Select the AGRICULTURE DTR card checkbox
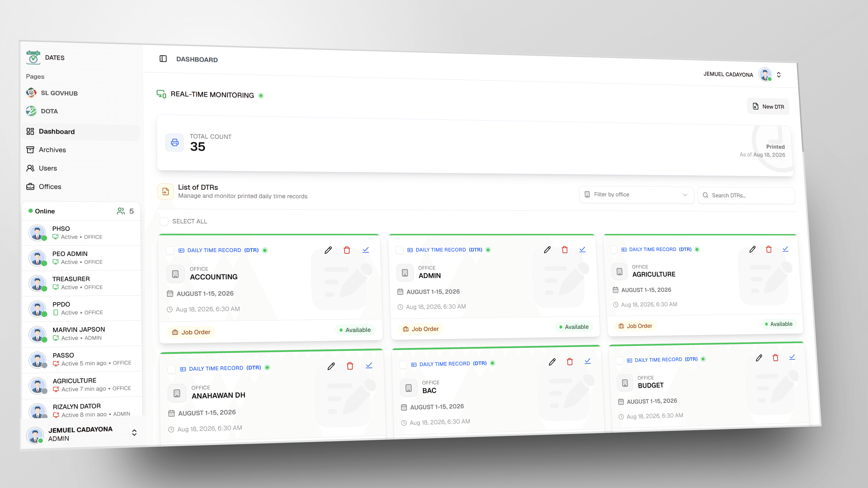 pos(614,250)
